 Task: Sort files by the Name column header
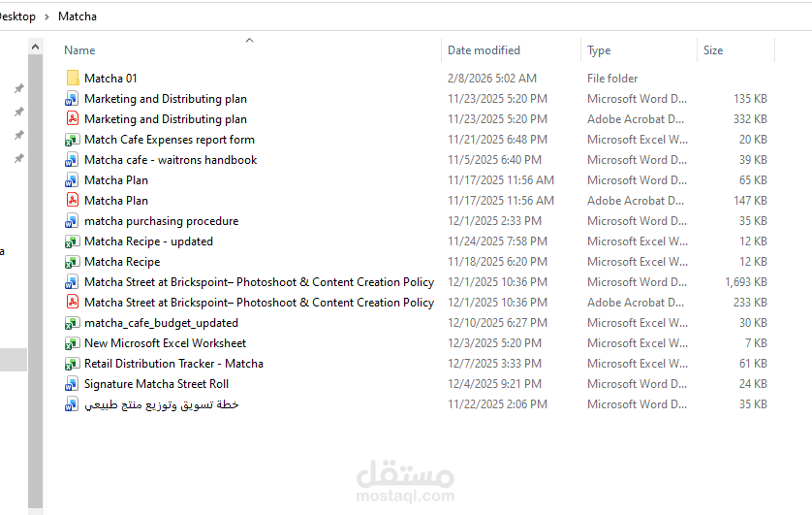(79, 50)
